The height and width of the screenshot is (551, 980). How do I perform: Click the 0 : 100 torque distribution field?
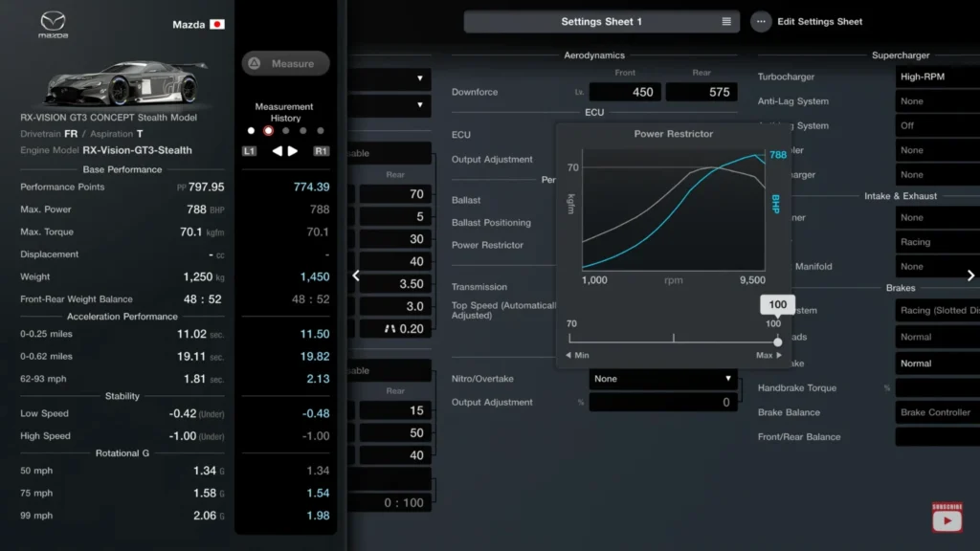pos(390,502)
